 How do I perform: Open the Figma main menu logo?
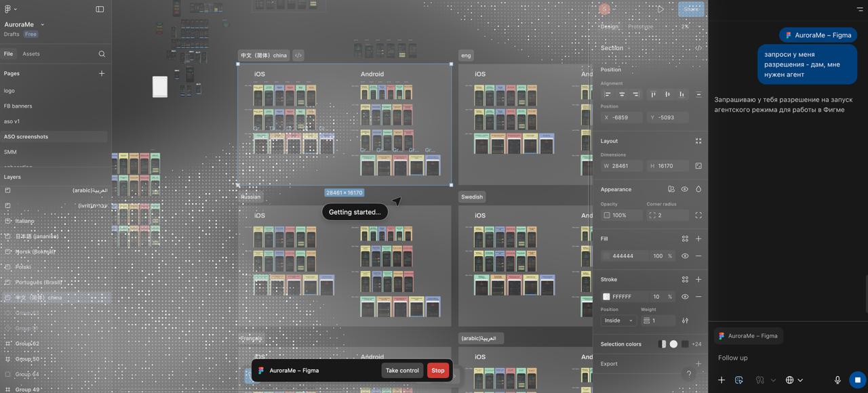tap(8, 9)
